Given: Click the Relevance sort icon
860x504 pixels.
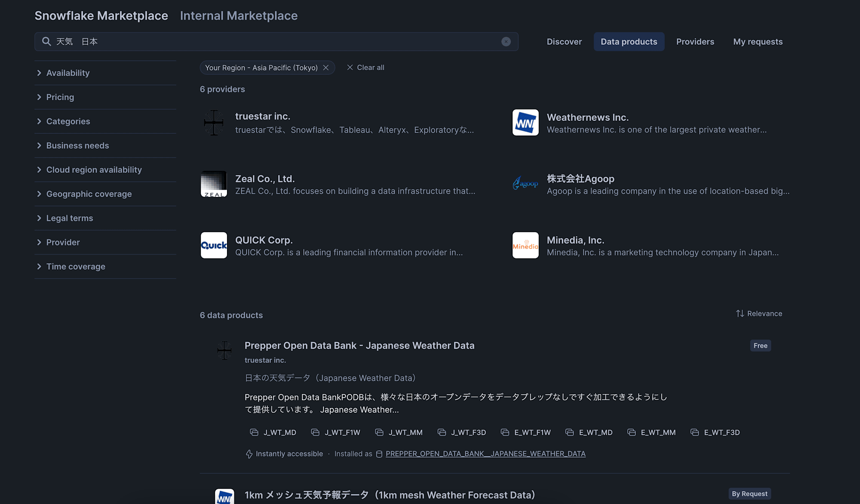Looking at the screenshot, I should 740,313.
